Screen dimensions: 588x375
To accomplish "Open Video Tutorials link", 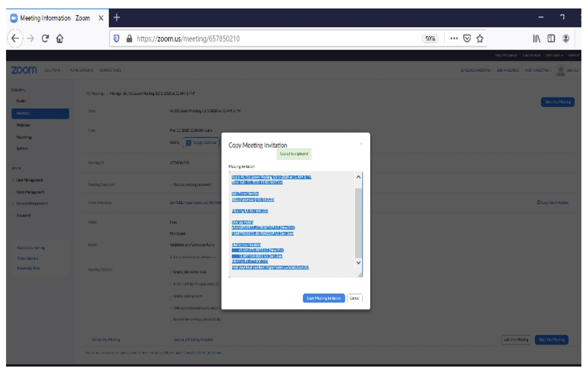I will click(x=27, y=258).
